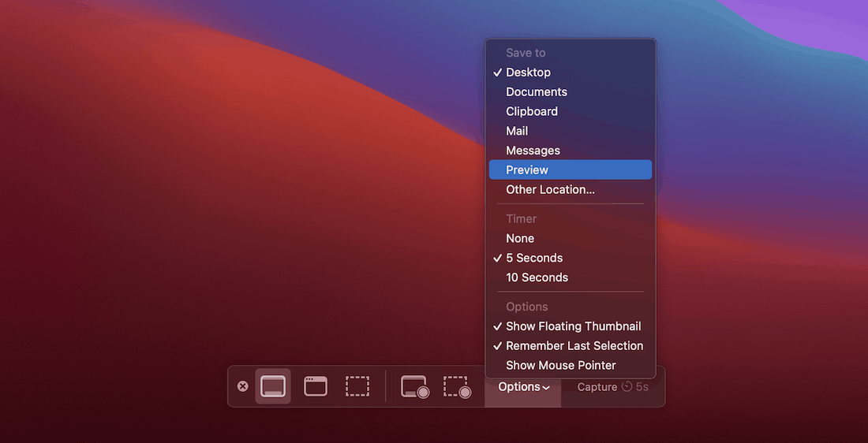This screenshot has height=443, width=868.
Task: Choose Mail as save destination
Action: (x=517, y=131)
